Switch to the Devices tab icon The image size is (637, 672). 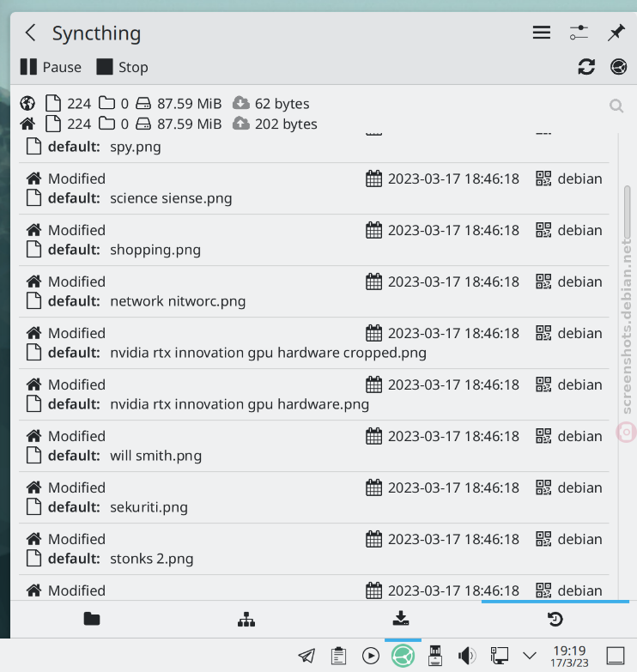click(x=246, y=619)
